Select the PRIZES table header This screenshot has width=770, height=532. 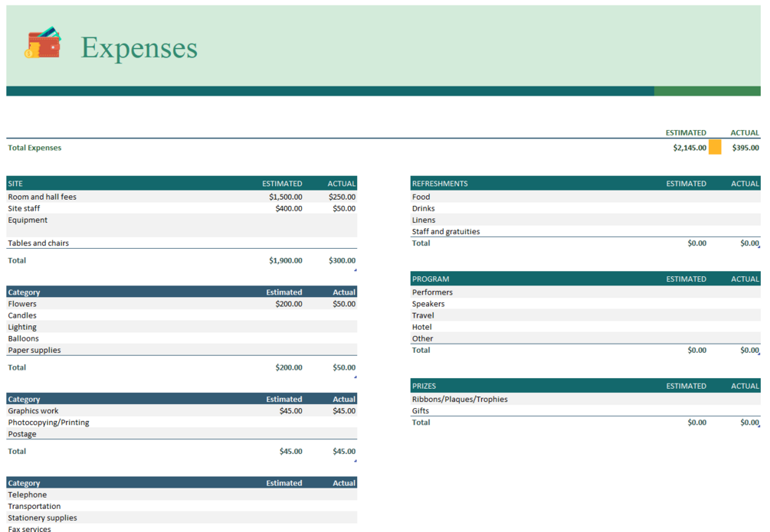[424, 386]
